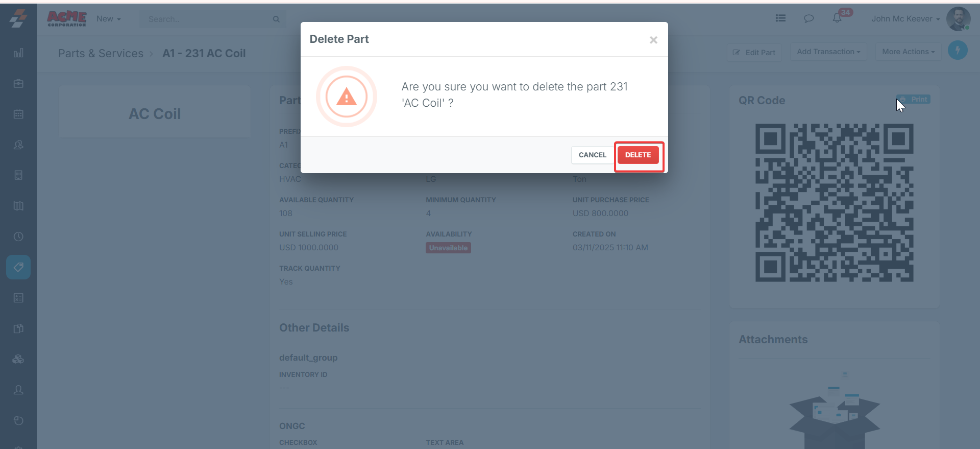Viewport: 980px width, 449px height.
Task: Select the price tag parts icon in sidebar
Action: pos(18,267)
